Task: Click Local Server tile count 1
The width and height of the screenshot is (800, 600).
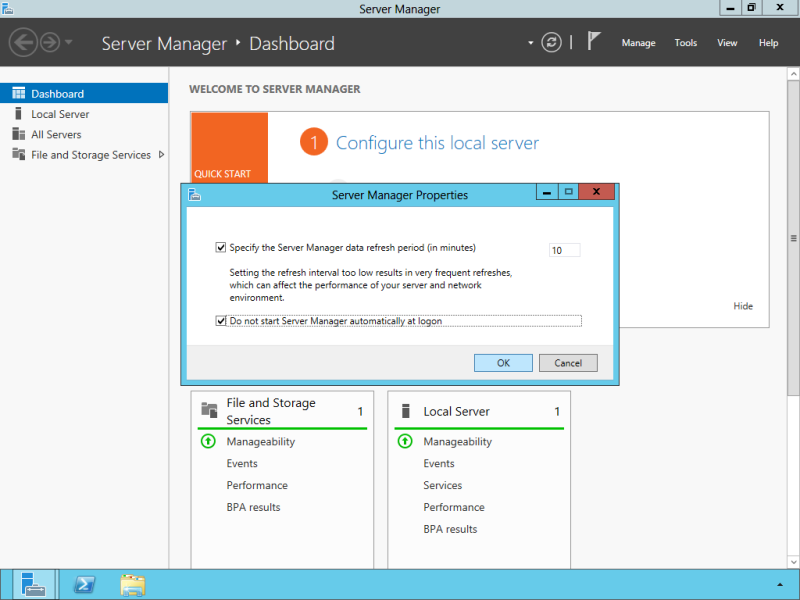Action: pos(557,411)
